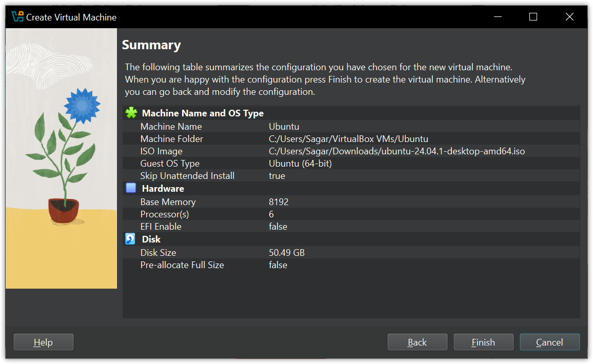Click the Create Virtual Machine window title
This screenshot has height=364, width=593.
(x=71, y=17)
